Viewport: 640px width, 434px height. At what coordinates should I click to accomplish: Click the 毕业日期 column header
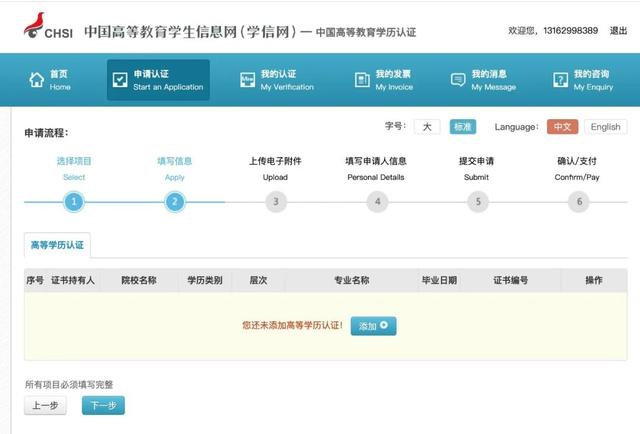coord(439,280)
